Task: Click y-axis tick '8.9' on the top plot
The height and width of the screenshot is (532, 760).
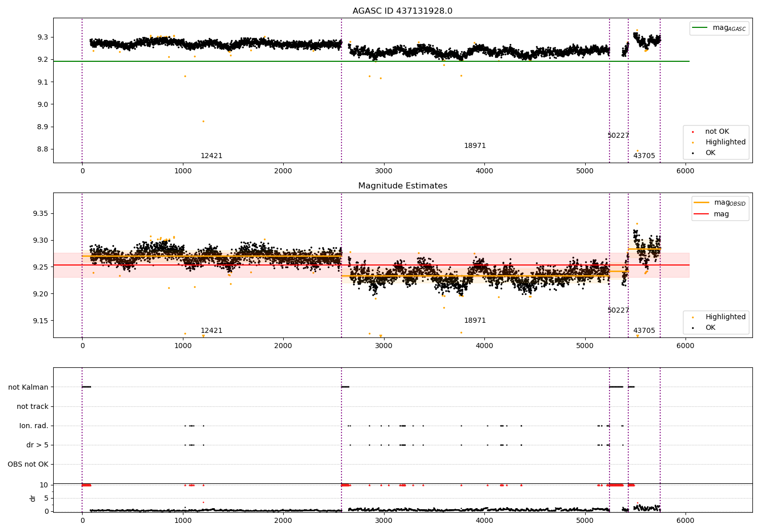Action: (43, 127)
